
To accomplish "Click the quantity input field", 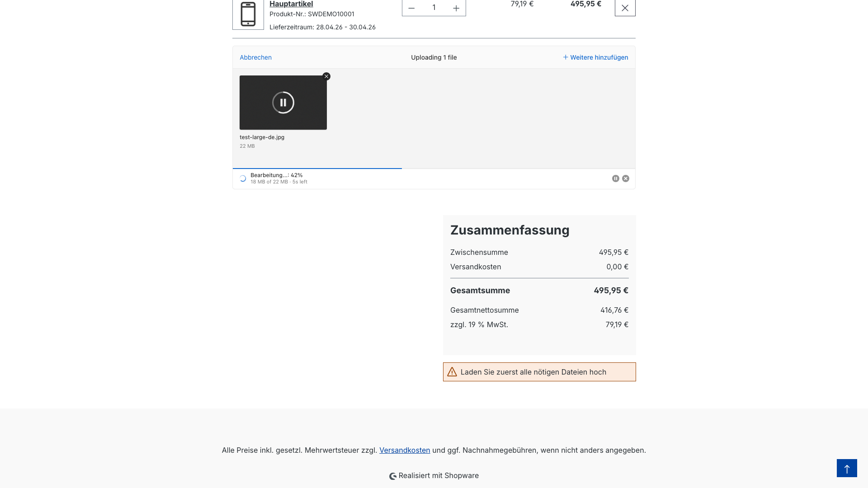I will [x=434, y=8].
